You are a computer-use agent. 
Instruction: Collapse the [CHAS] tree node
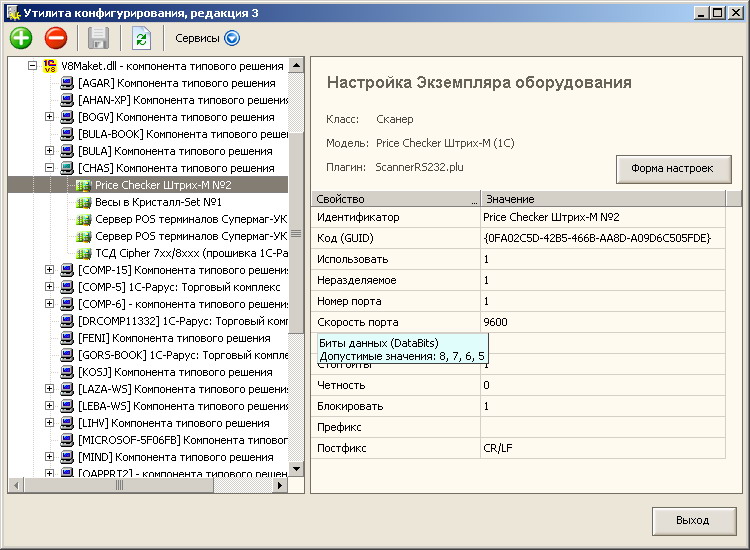pos(49,169)
